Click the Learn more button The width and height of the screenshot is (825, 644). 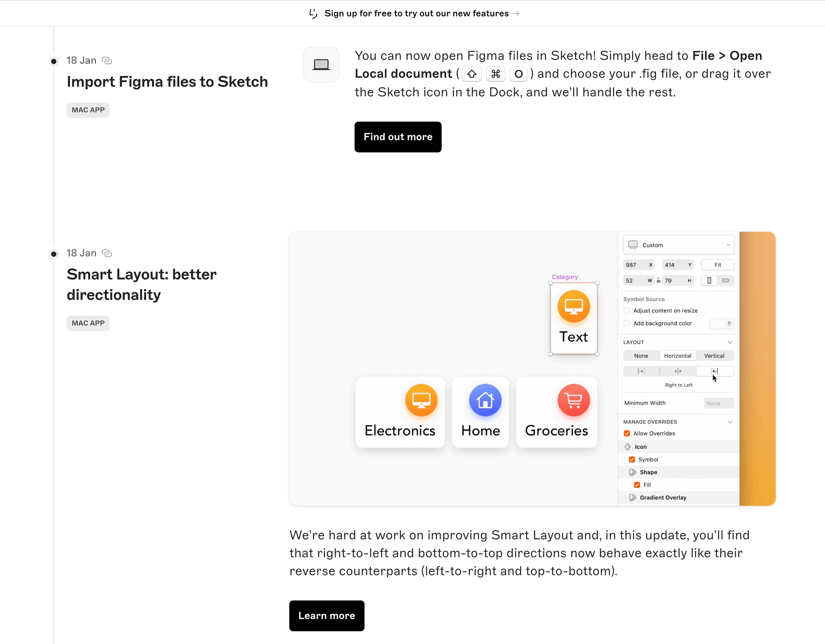(x=327, y=616)
